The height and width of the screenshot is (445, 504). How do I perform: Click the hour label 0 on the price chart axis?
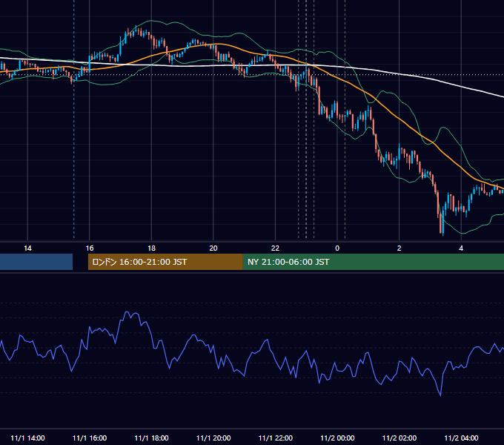click(x=337, y=248)
